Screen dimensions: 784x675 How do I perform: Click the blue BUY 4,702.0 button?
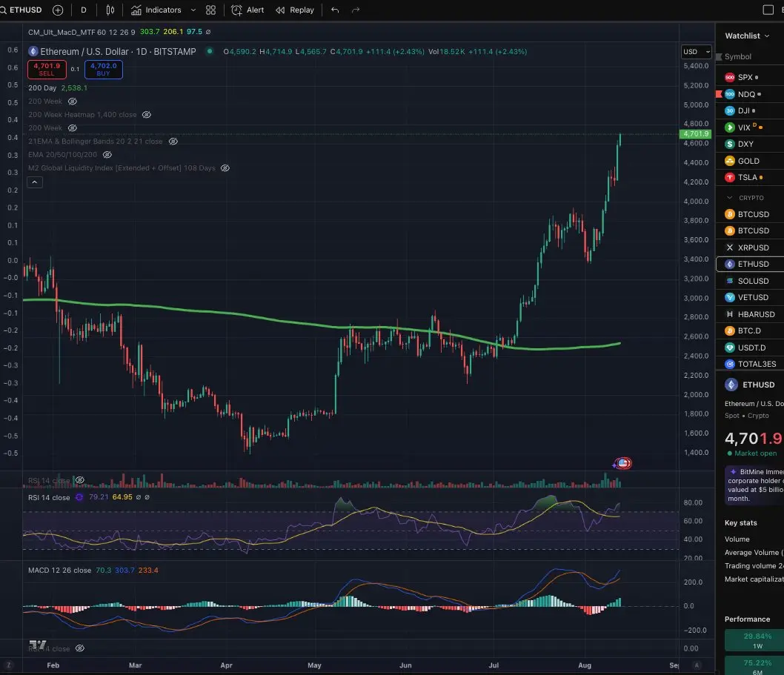(x=104, y=70)
